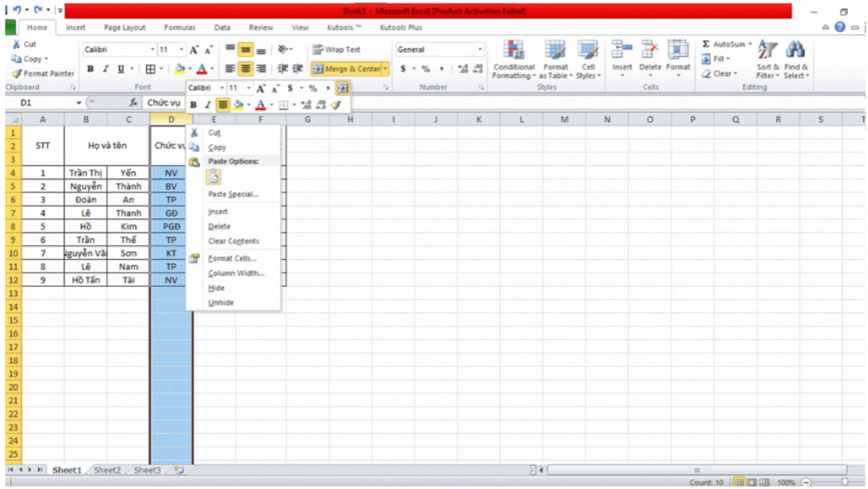This screenshot has width=868, height=489.
Task: Toggle Bold on the mini toolbar
Action: pos(193,105)
